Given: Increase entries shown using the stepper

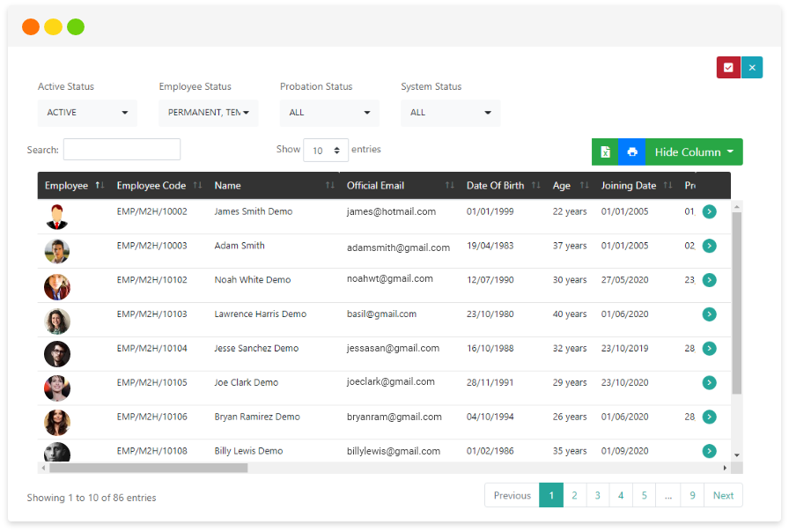Looking at the screenshot, I should pyautogui.click(x=337, y=147).
